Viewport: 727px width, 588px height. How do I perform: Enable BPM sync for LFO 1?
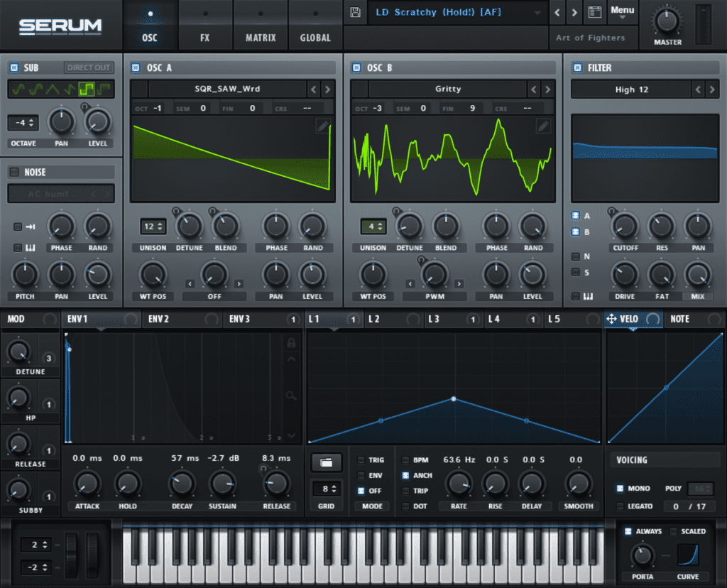[x=405, y=460]
